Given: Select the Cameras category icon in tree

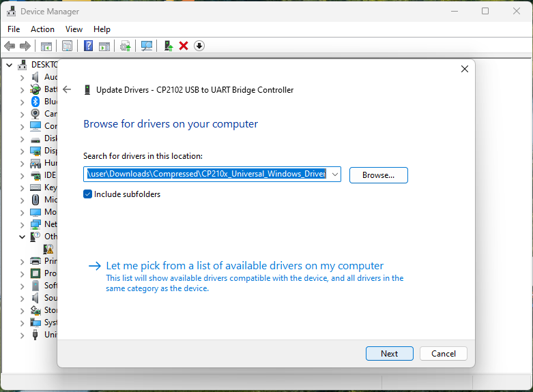Looking at the screenshot, I should pos(35,114).
